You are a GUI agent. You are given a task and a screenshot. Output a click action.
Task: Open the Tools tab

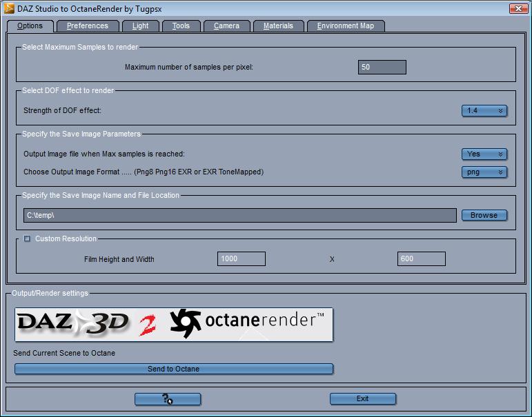[181, 26]
